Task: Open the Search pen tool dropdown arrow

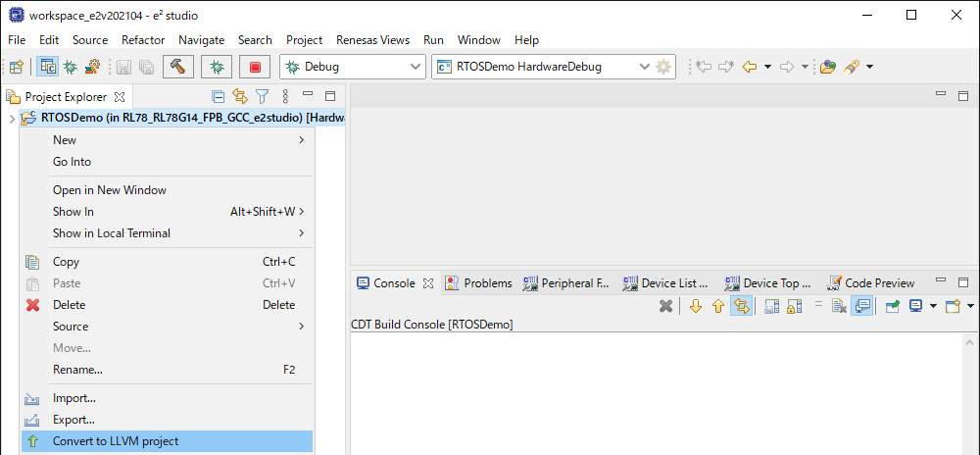Action: pyautogui.click(x=868, y=67)
